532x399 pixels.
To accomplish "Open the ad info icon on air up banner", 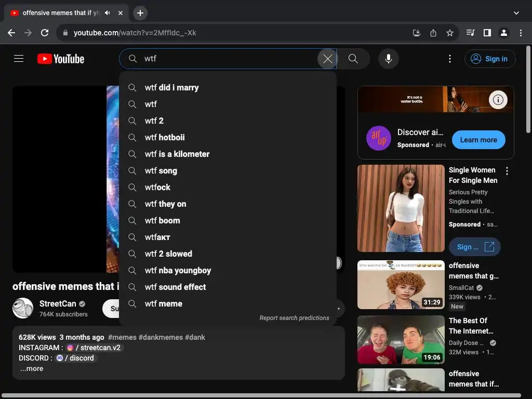I will pos(498,100).
